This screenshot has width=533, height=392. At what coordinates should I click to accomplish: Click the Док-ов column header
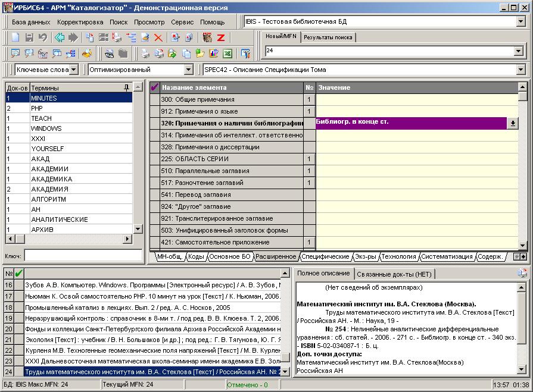pyautogui.click(x=18, y=88)
